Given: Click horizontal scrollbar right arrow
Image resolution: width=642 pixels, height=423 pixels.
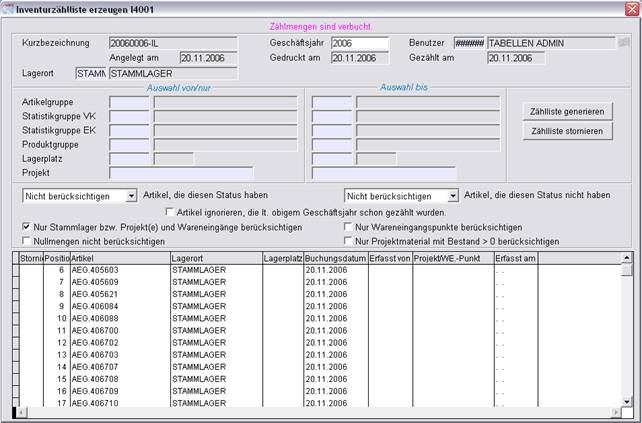Looking at the screenshot, I should pyautogui.click(x=616, y=413).
